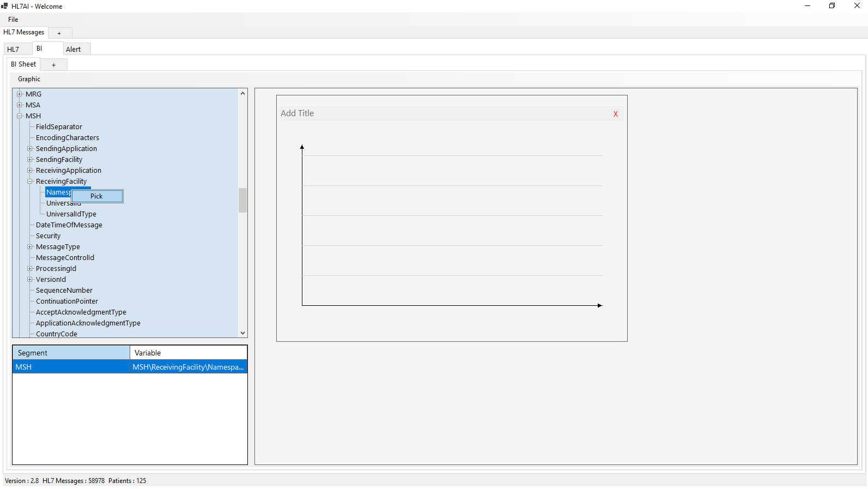Expand the MessageType node
The width and height of the screenshot is (868, 489).
(30, 247)
